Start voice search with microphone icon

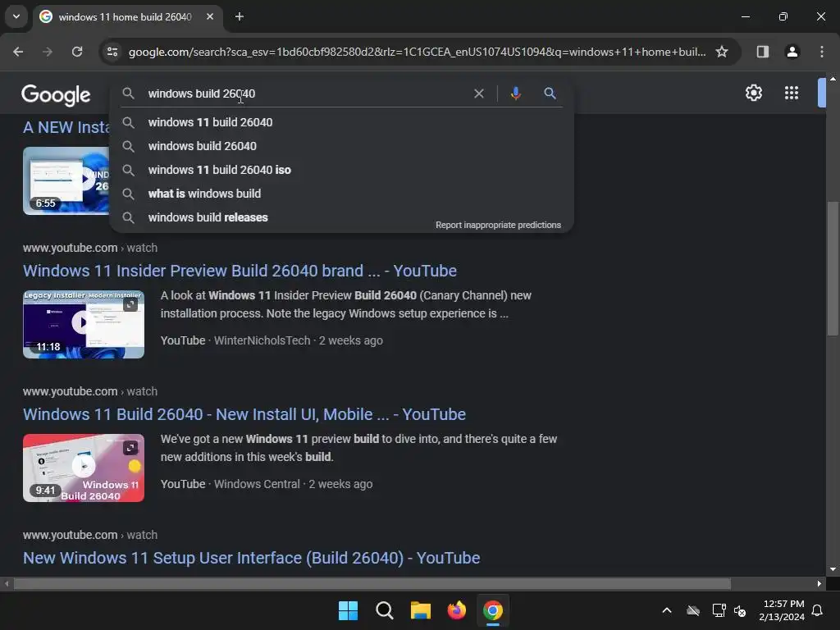tap(515, 94)
